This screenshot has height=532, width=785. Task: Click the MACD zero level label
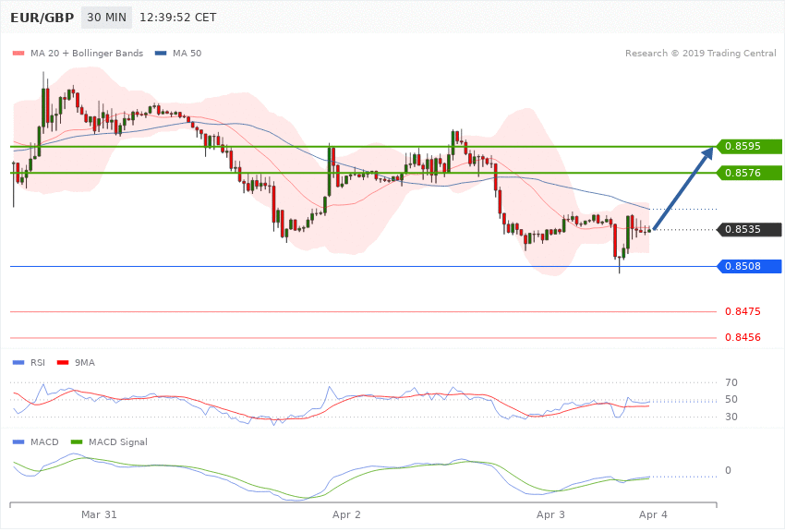[728, 470]
